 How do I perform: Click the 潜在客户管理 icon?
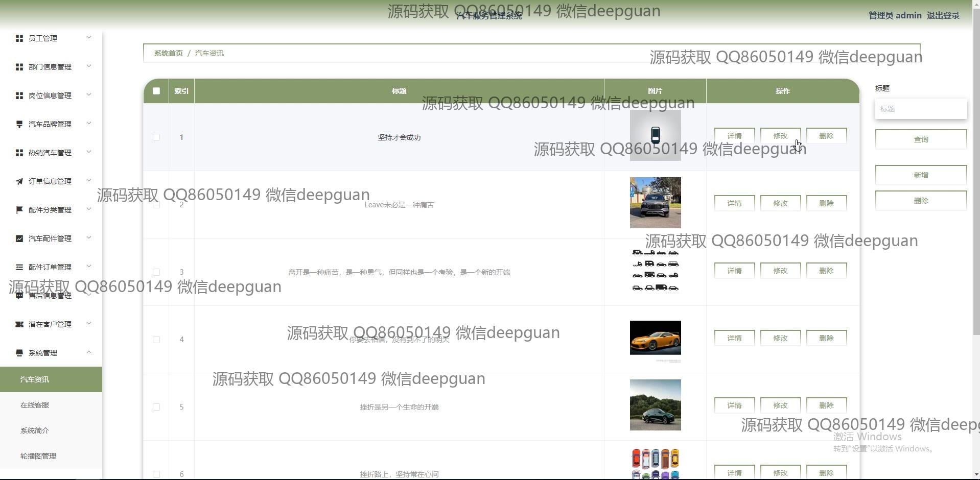tap(19, 324)
